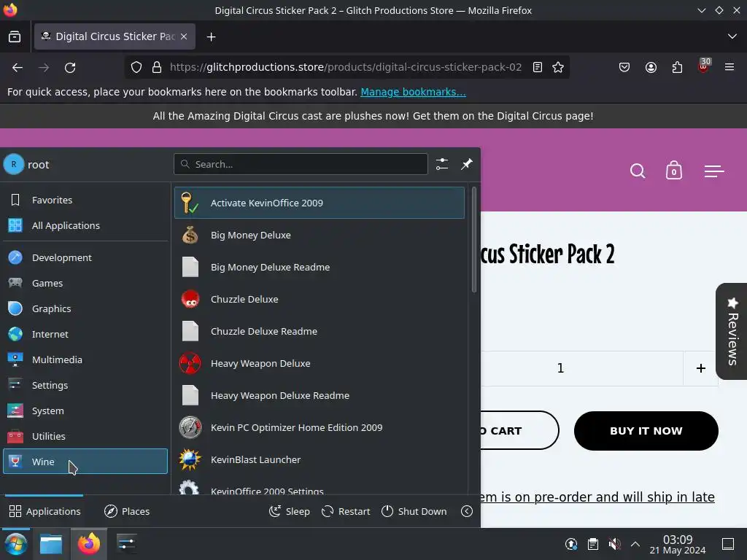747x560 pixels.
Task: List all tabs dropdown
Action: (x=732, y=36)
